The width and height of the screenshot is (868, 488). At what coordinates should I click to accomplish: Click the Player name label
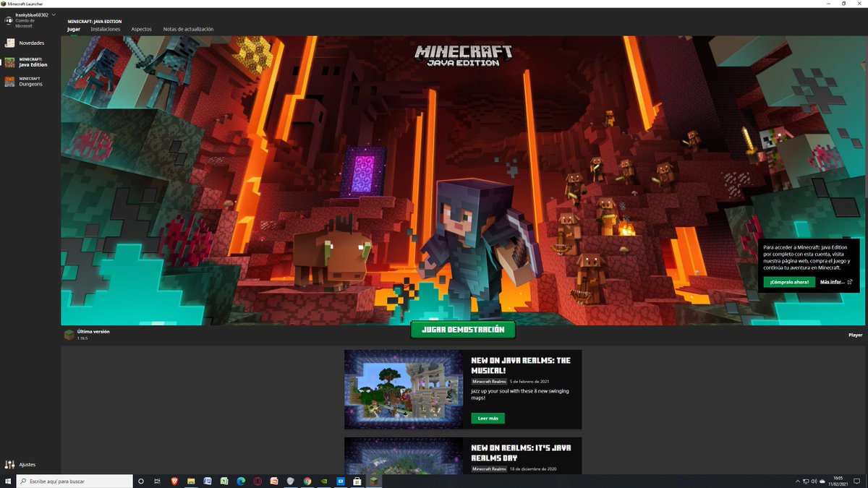coord(855,335)
